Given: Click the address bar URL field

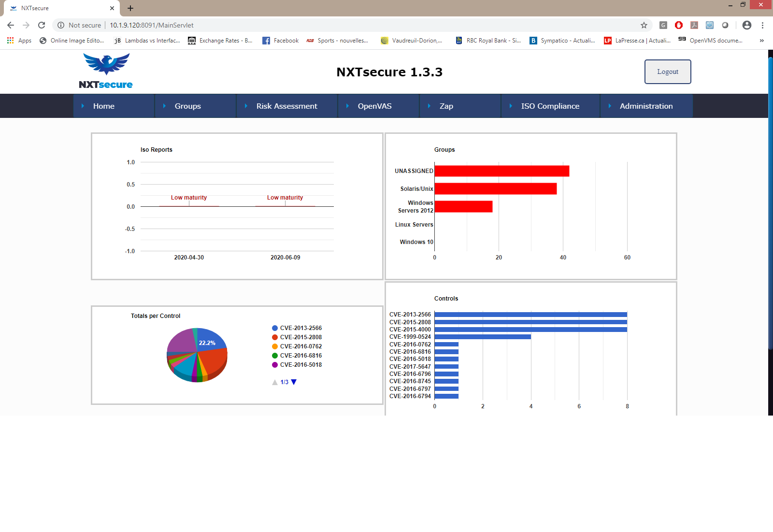Looking at the screenshot, I should coord(338,25).
